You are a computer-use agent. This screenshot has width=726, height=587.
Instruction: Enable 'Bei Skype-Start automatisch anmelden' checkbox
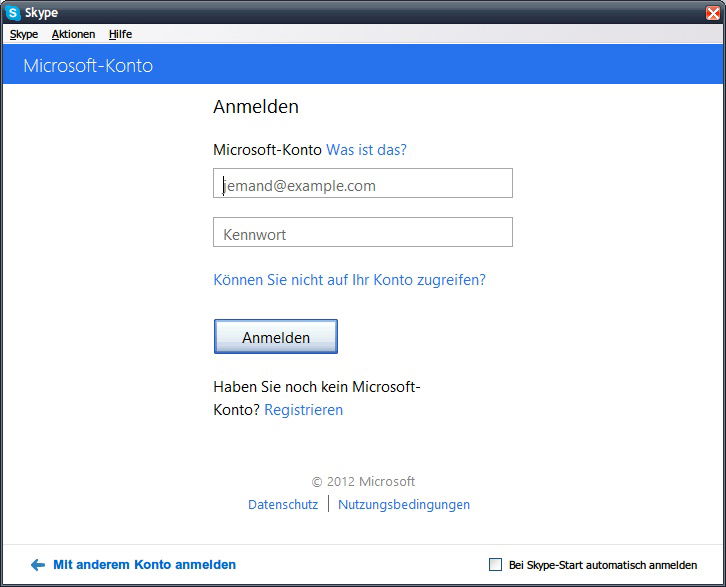(495, 565)
